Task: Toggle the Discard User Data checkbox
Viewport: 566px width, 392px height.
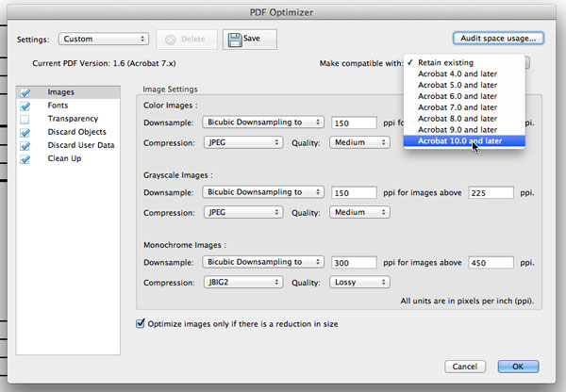Action: 25,146
